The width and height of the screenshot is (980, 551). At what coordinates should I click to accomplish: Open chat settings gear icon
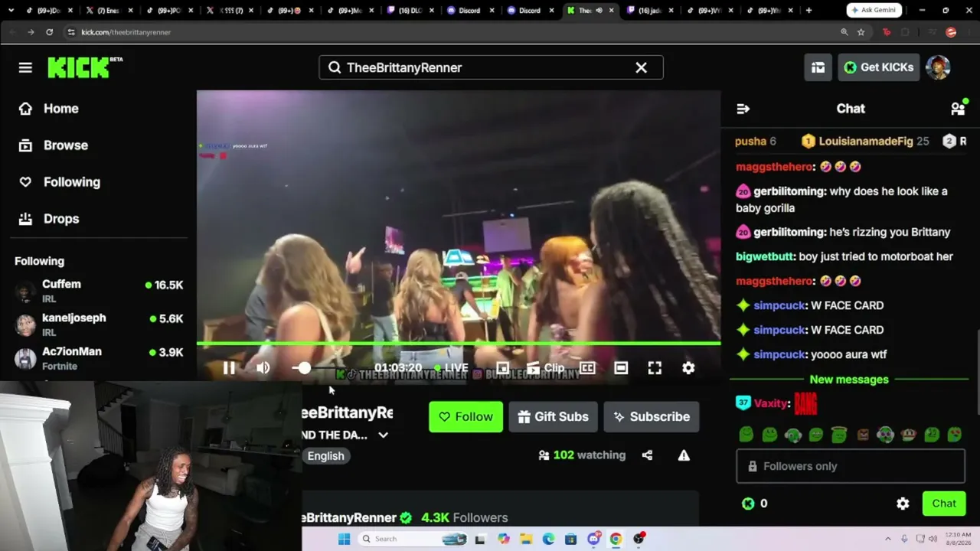point(903,504)
